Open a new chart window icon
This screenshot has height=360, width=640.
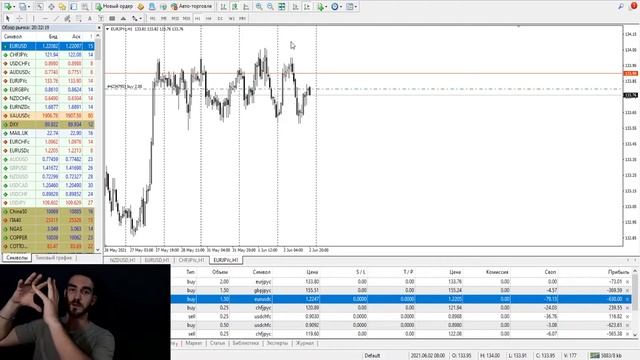coord(7,7)
